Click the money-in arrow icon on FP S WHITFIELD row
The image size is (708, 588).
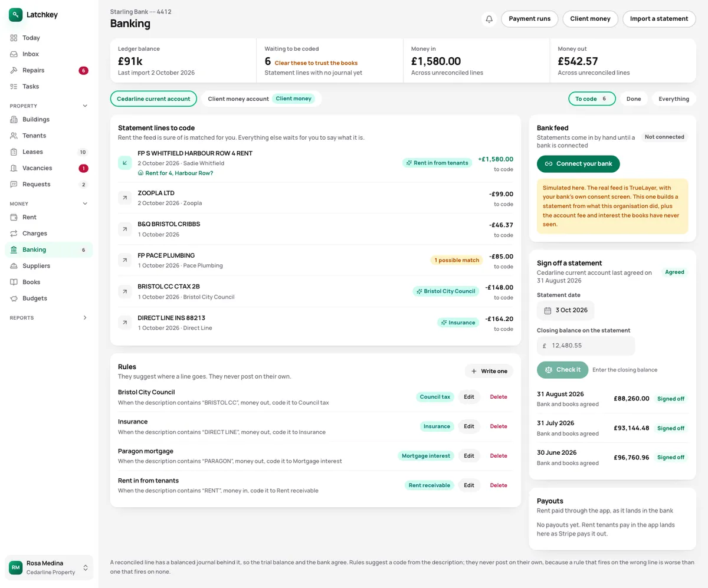(x=125, y=163)
